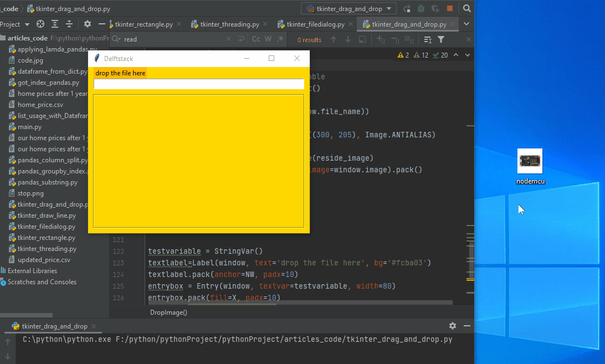Open Project panel settings gear
The height and width of the screenshot is (364, 605).
(x=88, y=24)
